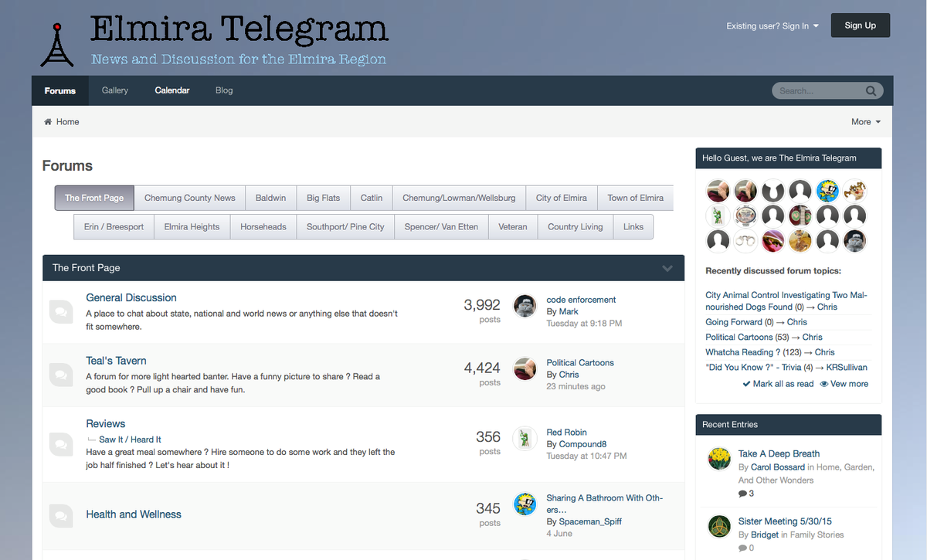
Task: Click the General Discussion forum speech bubble icon
Action: click(x=60, y=312)
